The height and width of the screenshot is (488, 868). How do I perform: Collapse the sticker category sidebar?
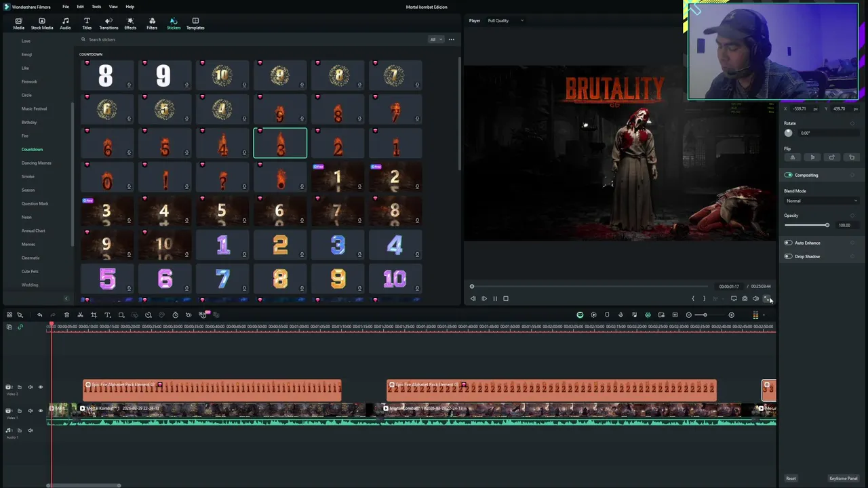click(66, 299)
